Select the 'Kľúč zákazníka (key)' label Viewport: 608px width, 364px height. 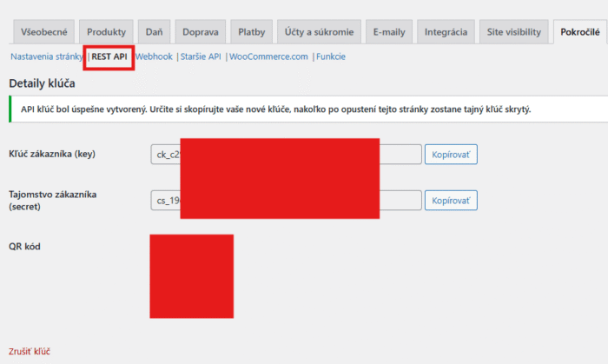coord(52,154)
